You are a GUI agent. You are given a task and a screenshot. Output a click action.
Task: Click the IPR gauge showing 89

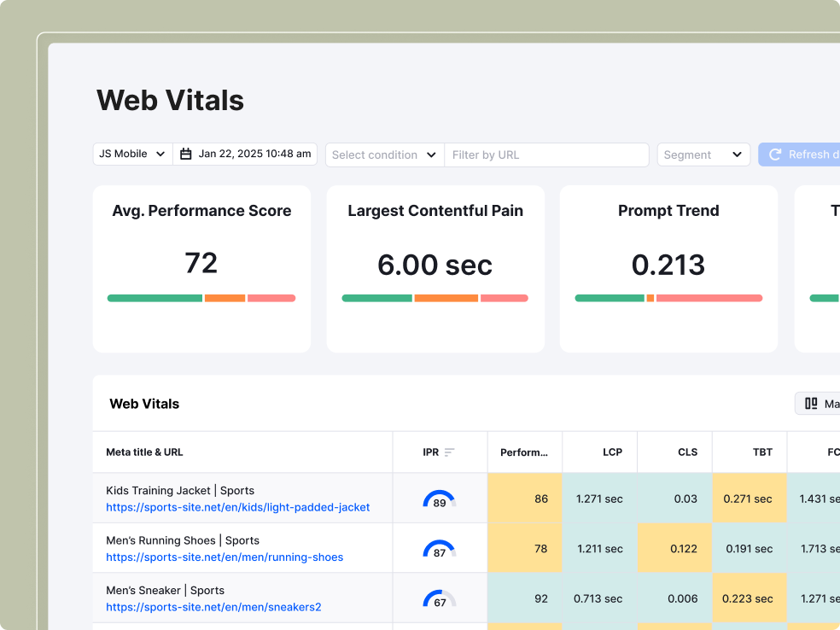[x=440, y=499]
